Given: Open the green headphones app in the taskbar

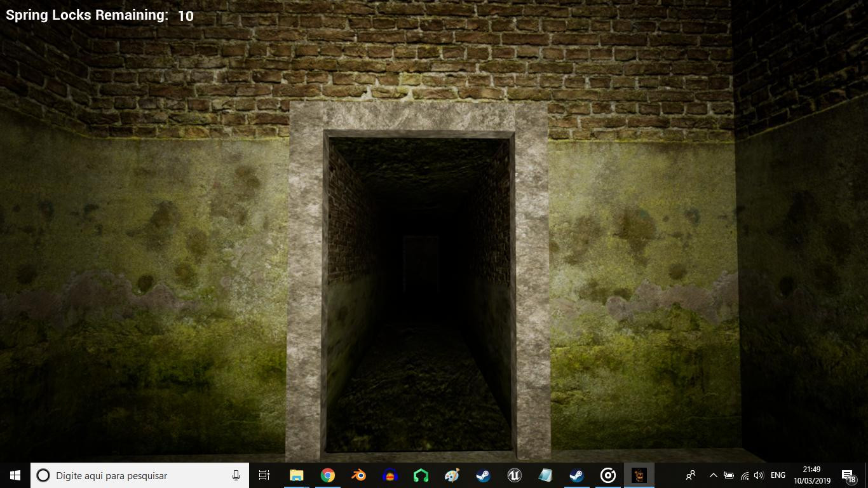Looking at the screenshot, I should click(x=421, y=475).
